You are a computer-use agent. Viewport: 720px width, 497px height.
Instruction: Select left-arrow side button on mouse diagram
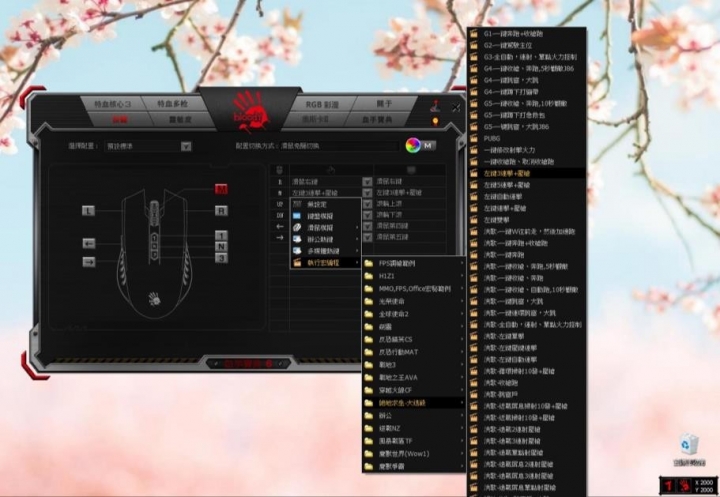89,243
